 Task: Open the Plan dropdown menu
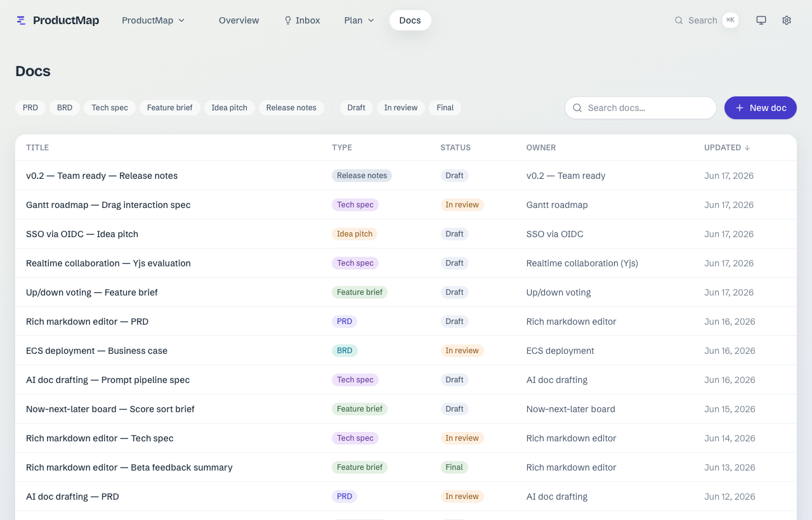[x=359, y=20]
